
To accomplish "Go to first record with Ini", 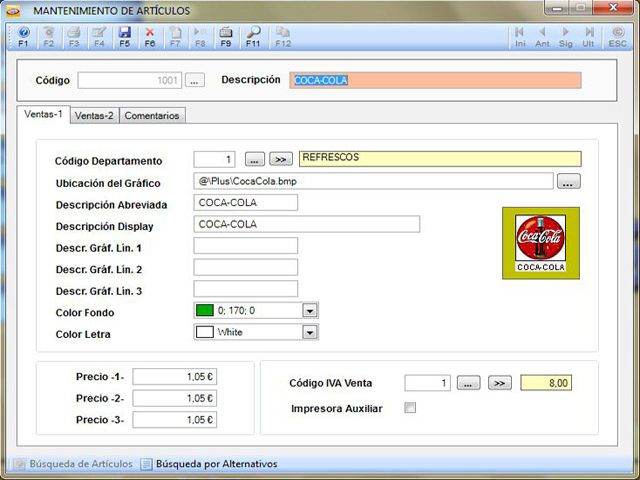I will (x=520, y=37).
